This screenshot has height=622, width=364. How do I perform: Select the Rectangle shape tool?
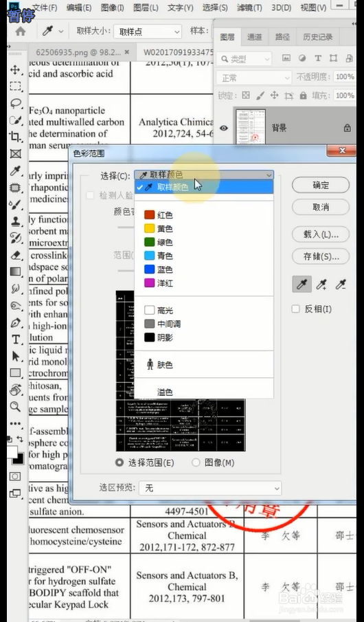pos(15,373)
